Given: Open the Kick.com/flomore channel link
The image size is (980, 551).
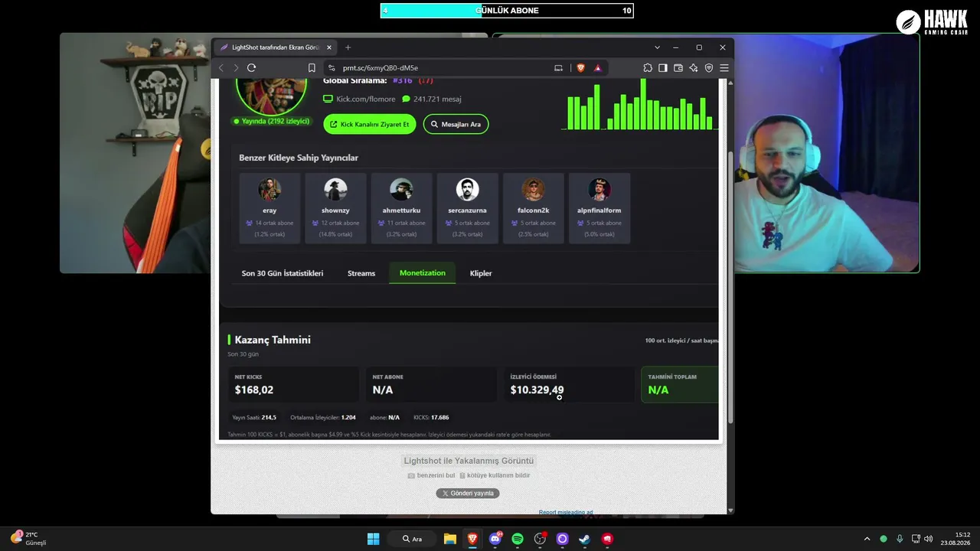Looking at the screenshot, I should tap(359, 99).
